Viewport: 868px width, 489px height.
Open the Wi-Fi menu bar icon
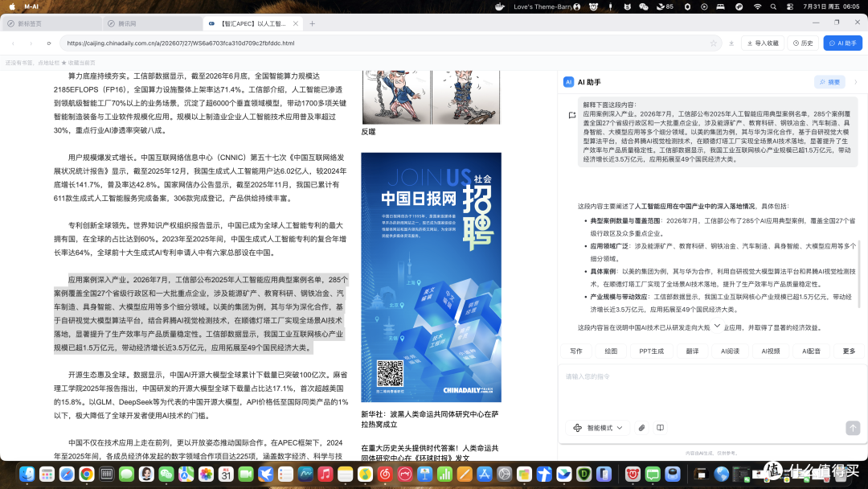click(x=757, y=6)
